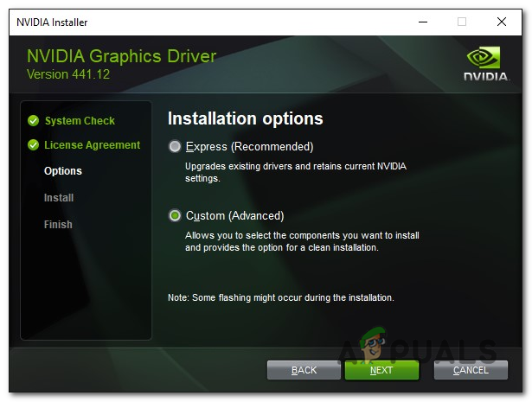Click the System Check green checkmark icon
532x402 pixels.
(33, 121)
